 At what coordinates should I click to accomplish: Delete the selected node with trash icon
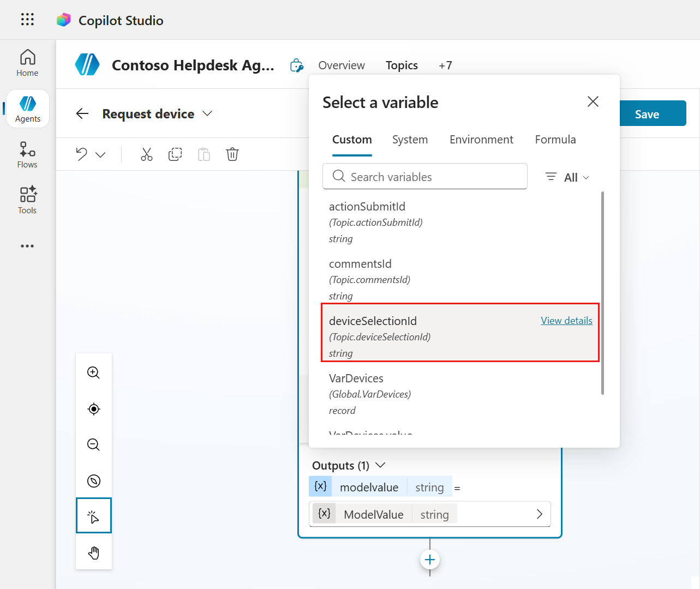coord(232,154)
